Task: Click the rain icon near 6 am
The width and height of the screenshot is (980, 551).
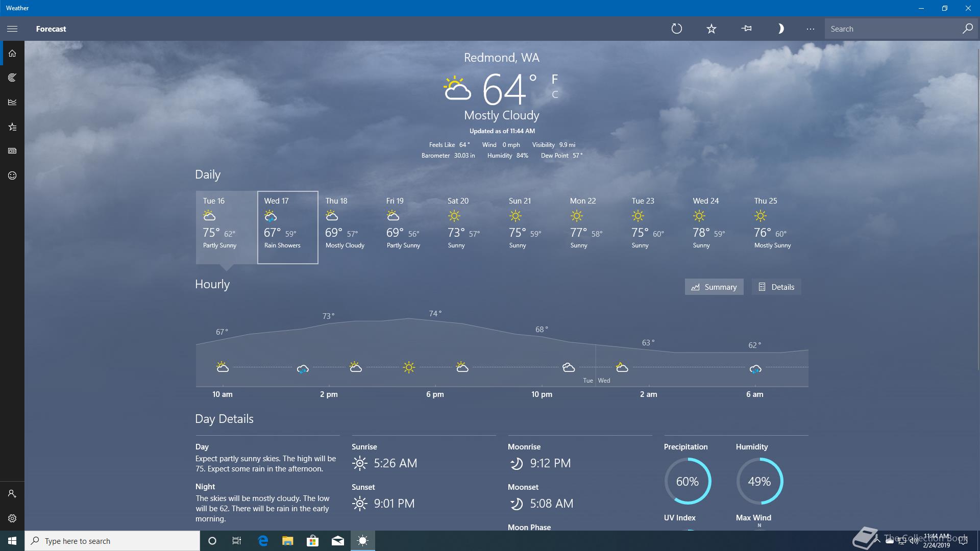Action: 755,368
